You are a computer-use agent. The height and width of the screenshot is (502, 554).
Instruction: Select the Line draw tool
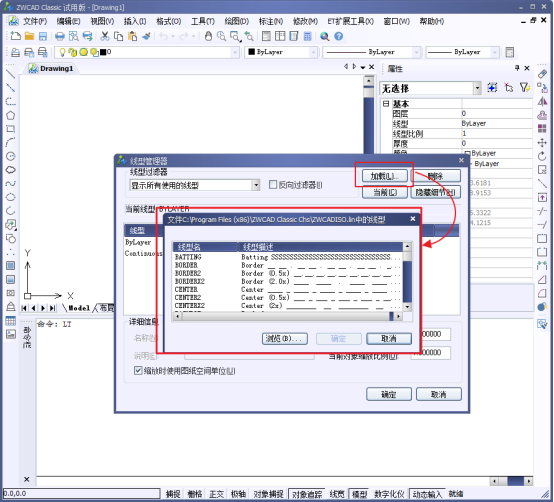pos(11,74)
